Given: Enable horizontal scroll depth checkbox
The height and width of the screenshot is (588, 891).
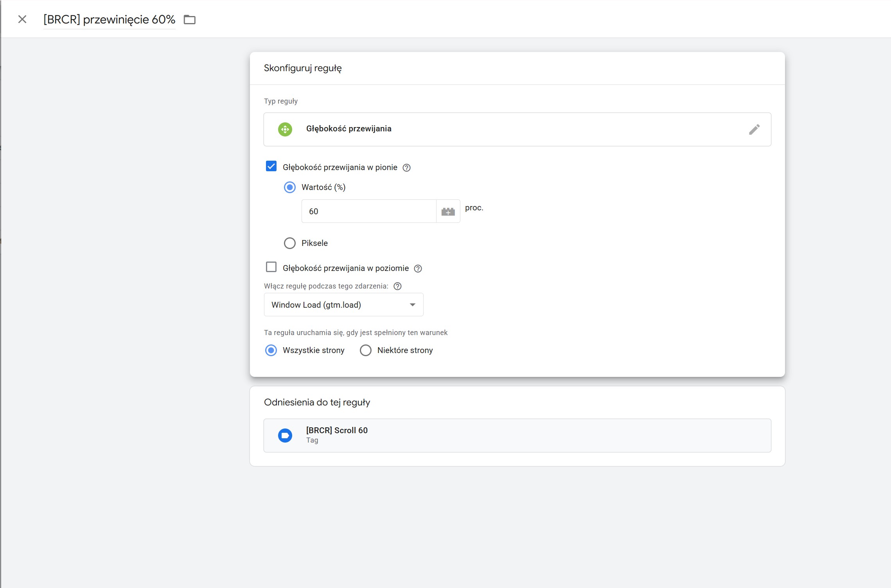Looking at the screenshot, I should (x=271, y=267).
